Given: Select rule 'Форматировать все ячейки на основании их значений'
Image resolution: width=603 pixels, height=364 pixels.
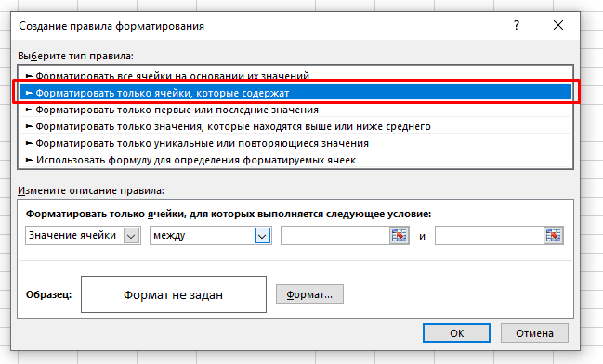Looking at the screenshot, I should coord(295,76).
